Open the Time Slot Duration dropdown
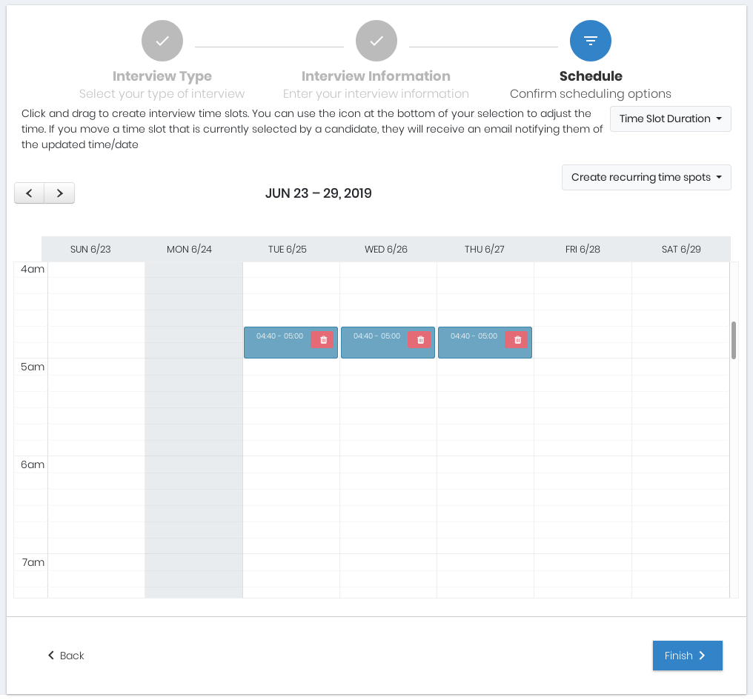The image size is (753, 700). 670,119
